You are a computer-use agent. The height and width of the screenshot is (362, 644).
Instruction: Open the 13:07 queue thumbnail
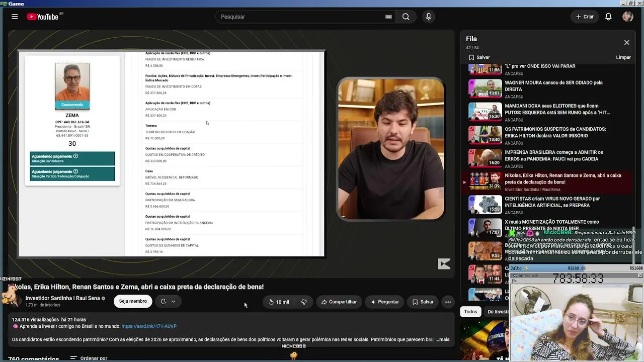pyautogui.click(x=485, y=88)
